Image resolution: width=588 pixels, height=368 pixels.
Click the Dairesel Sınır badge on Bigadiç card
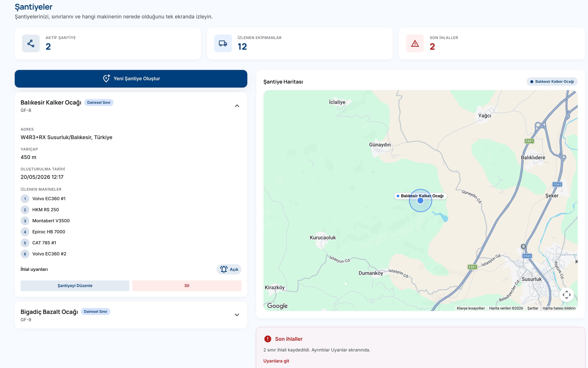tap(96, 312)
